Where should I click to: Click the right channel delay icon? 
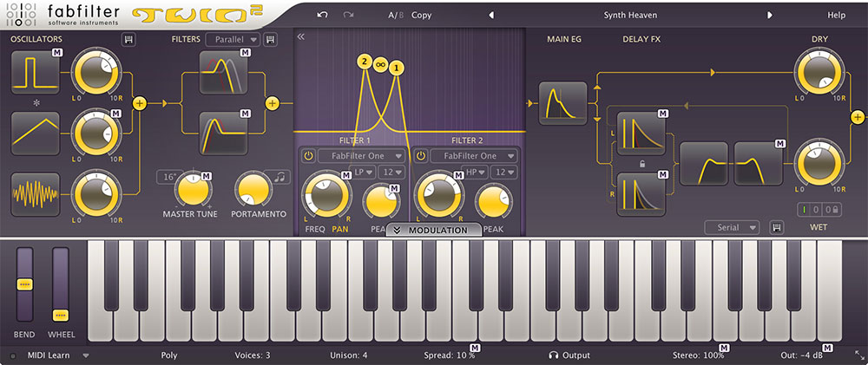tap(641, 194)
